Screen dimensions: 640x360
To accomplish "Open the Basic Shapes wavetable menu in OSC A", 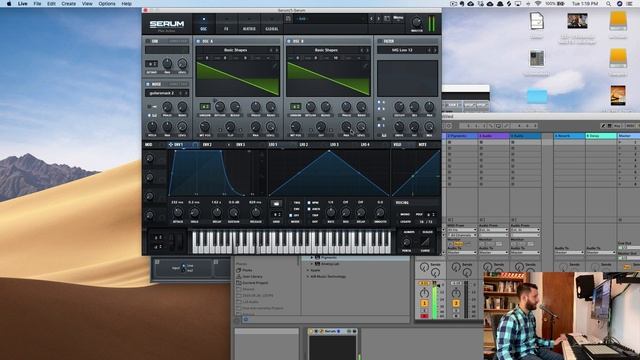I will pos(236,50).
